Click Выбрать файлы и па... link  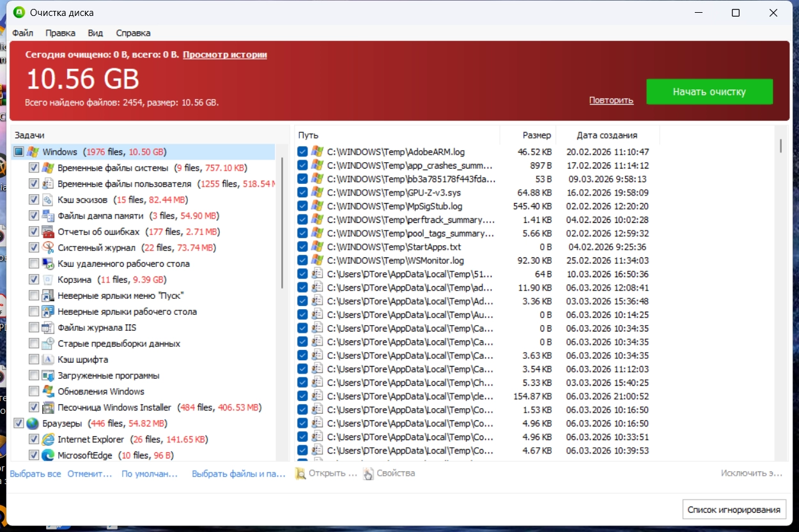click(238, 474)
